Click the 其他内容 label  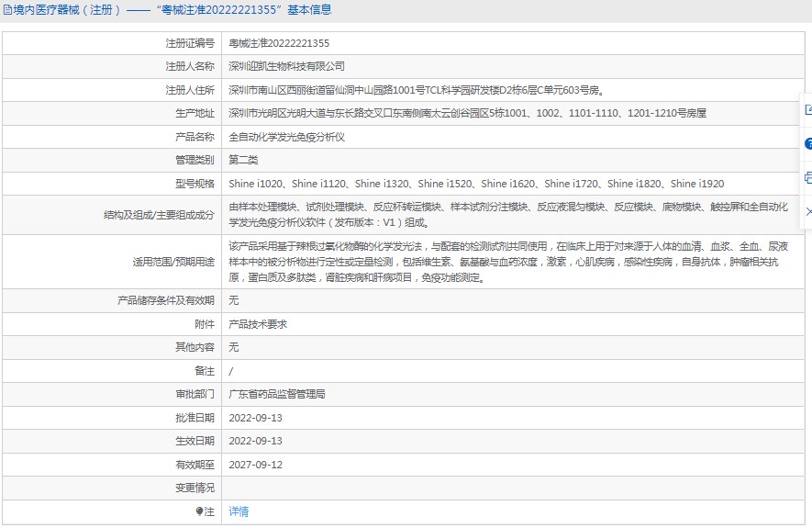tap(195, 347)
